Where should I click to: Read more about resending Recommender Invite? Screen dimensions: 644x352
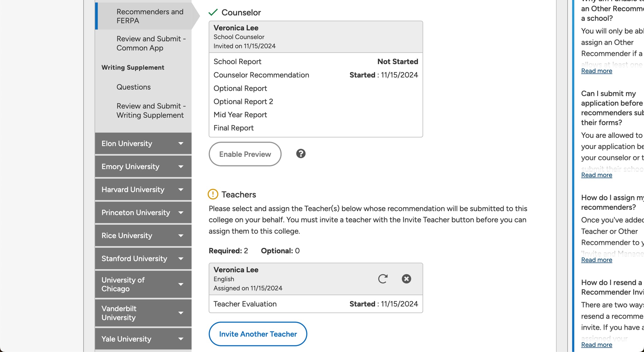click(596, 345)
